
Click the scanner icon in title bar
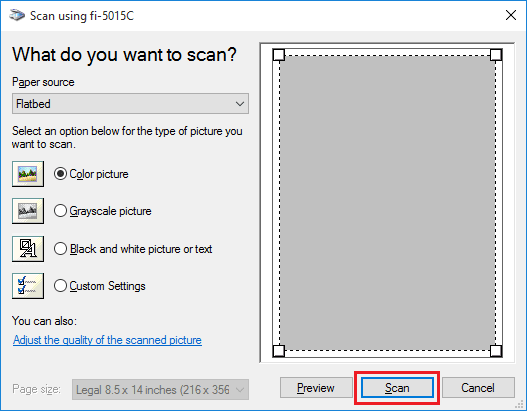click(x=17, y=15)
